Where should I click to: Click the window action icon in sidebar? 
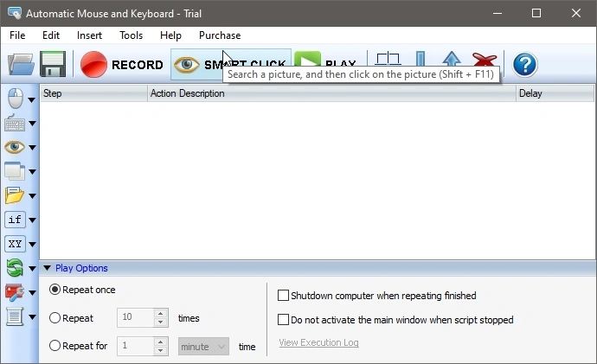pos(15,171)
